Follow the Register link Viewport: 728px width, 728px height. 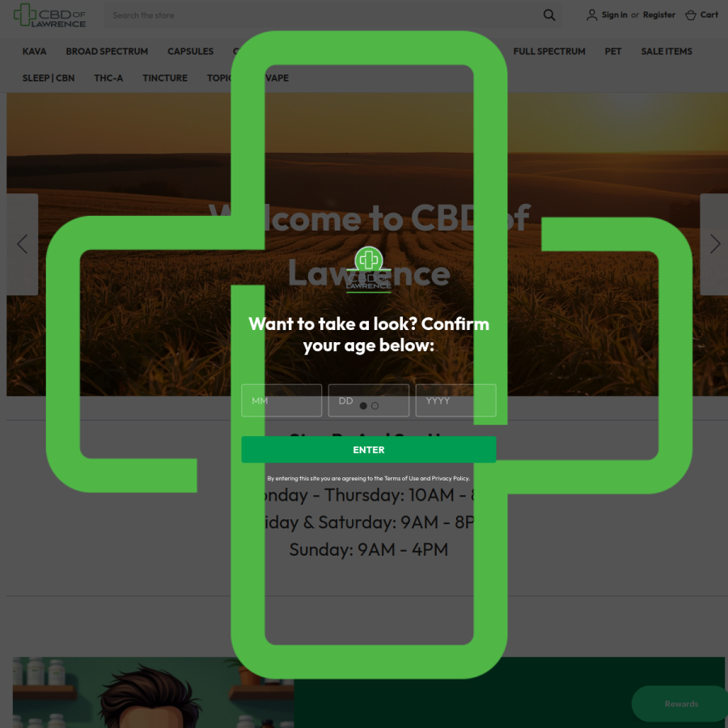pyautogui.click(x=658, y=15)
